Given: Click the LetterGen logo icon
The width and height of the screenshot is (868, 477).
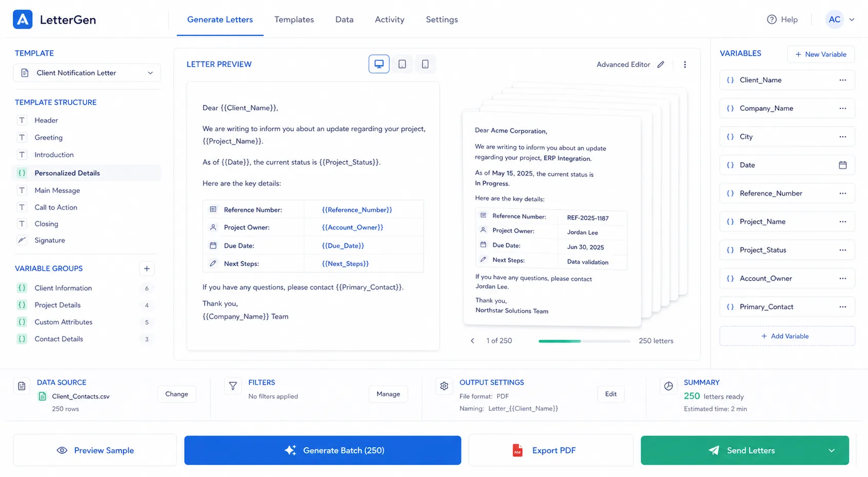Looking at the screenshot, I should pos(23,20).
